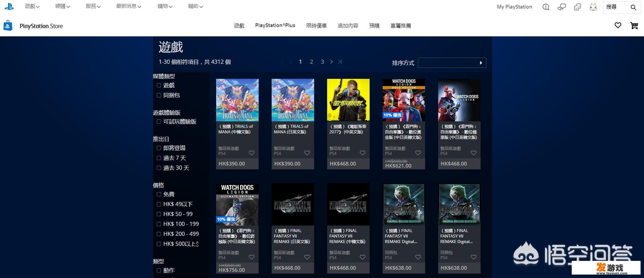Screen dimensions: 644x278
Task: Check the HK$ 500以上 checkbox
Action: 159,244
